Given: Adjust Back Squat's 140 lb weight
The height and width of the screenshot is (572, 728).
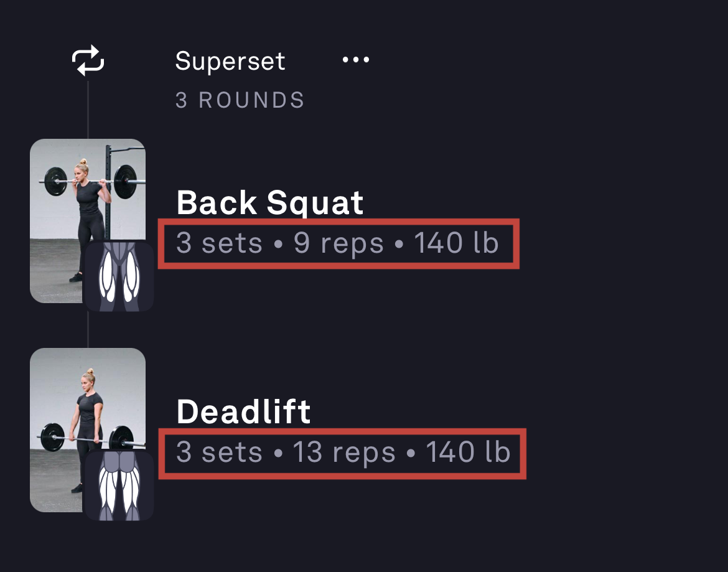Looking at the screenshot, I should click(x=457, y=243).
